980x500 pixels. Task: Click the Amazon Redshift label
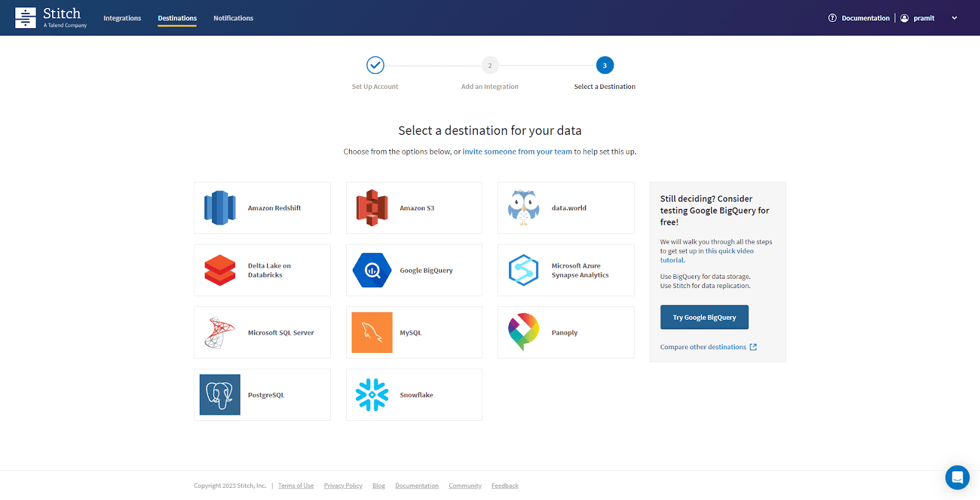click(274, 208)
